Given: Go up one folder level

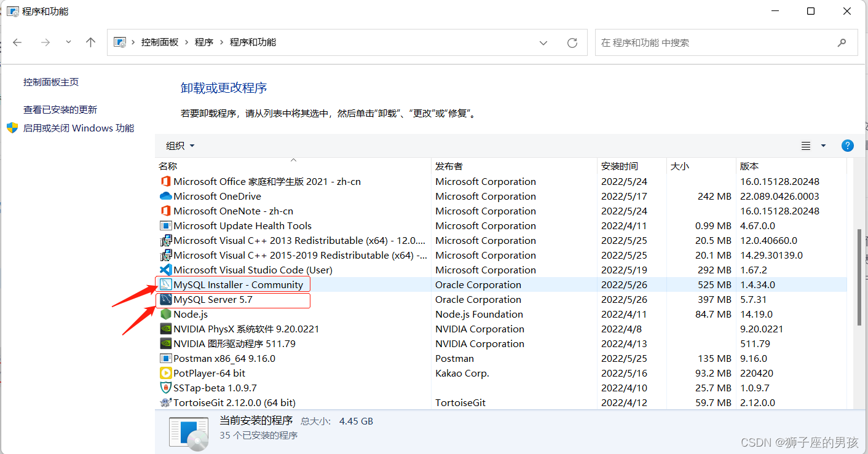Looking at the screenshot, I should [x=91, y=42].
